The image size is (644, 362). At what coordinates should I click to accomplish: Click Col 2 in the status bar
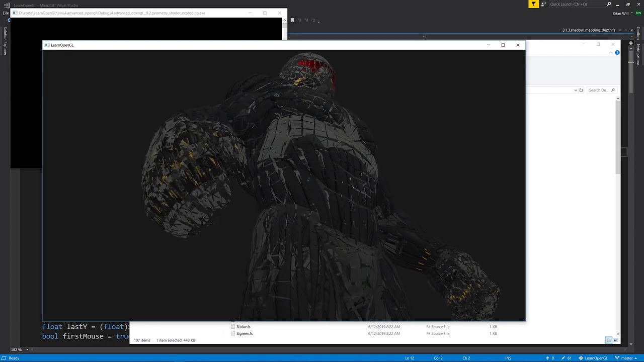(438, 358)
